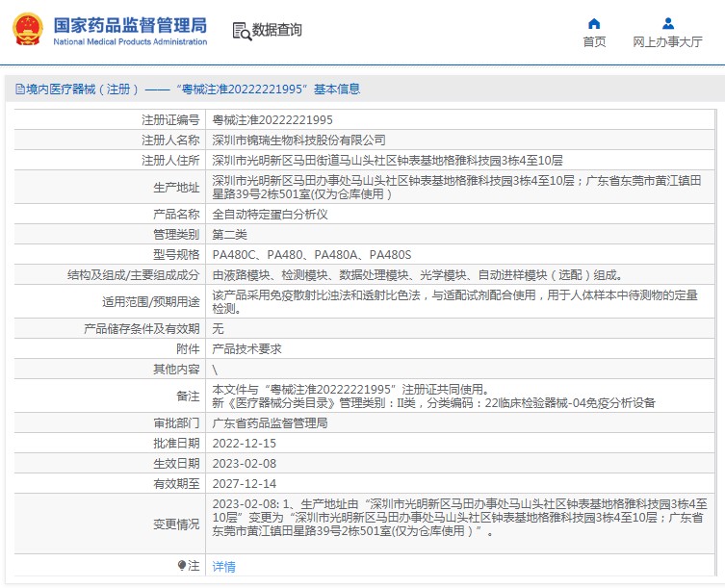
Task: Click the backslash in 其他内容 row
Action: [215, 370]
